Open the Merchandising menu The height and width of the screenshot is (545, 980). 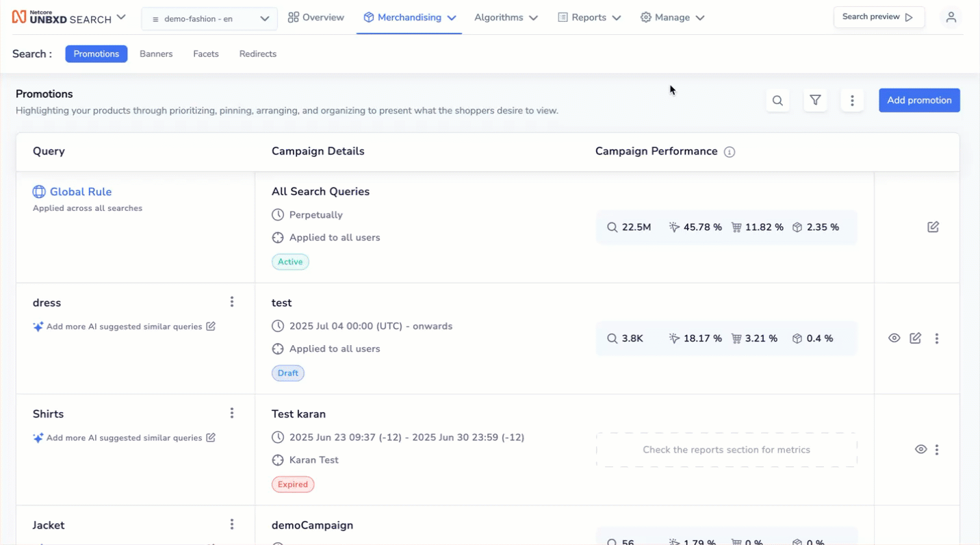409,17
